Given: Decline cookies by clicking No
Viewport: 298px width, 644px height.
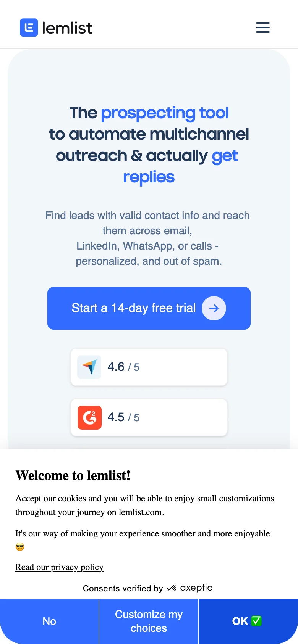Looking at the screenshot, I should [49, 621].
